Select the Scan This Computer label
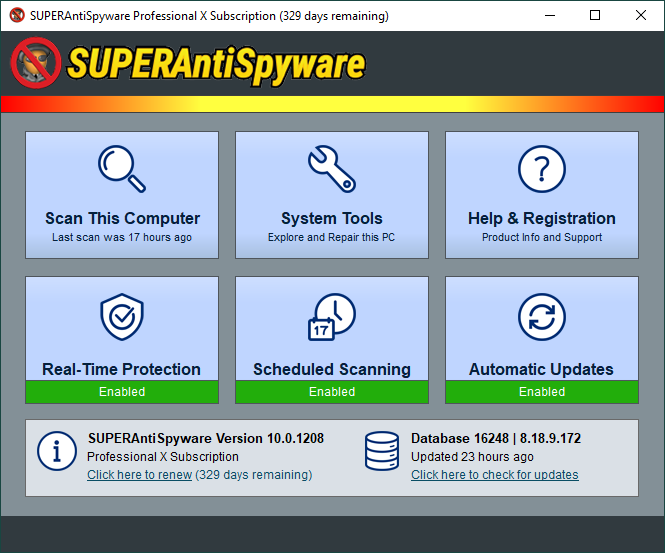The image size is (665, 553). pyautogui.click(x=122, y=218)
